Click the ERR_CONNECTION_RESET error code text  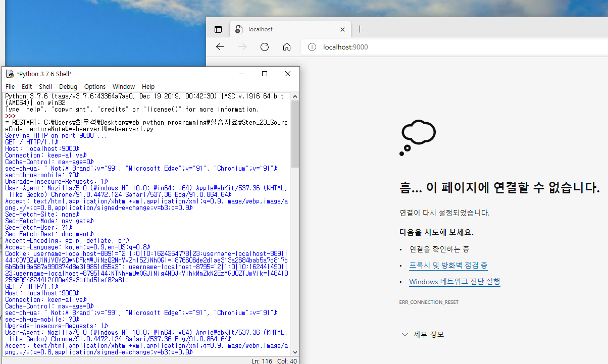click(429, 302)
